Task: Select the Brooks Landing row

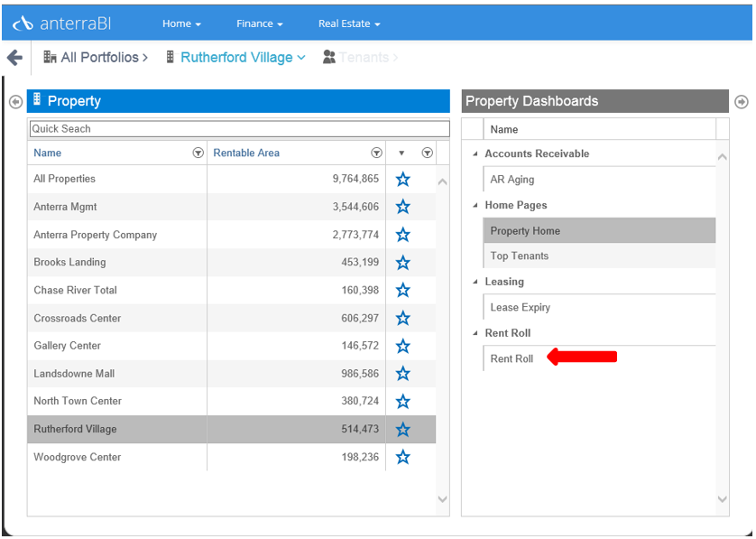Action: [x=232, y=263]
